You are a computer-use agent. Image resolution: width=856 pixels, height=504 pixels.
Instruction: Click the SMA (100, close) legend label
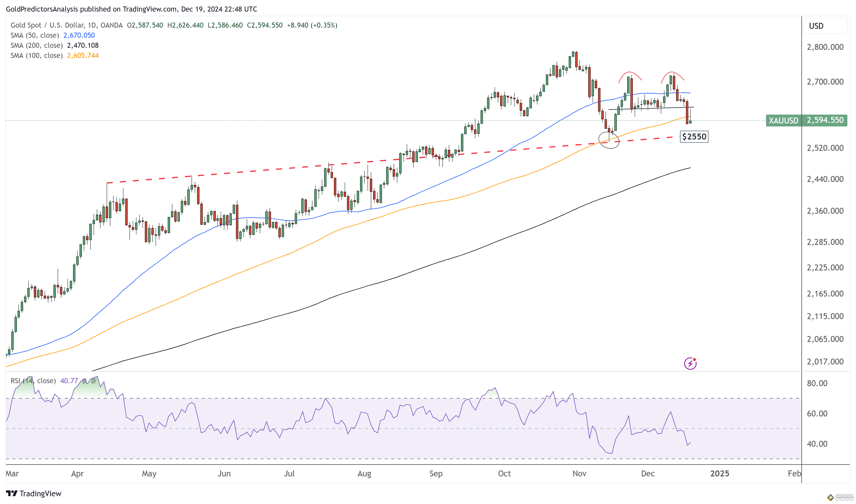tap(37, 56)
